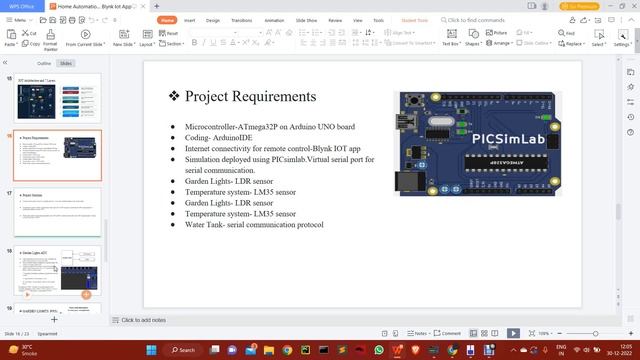Screen dimensions: 640x360
Task: Open the Review ribbon tab
Action: (x=335, y=20)
